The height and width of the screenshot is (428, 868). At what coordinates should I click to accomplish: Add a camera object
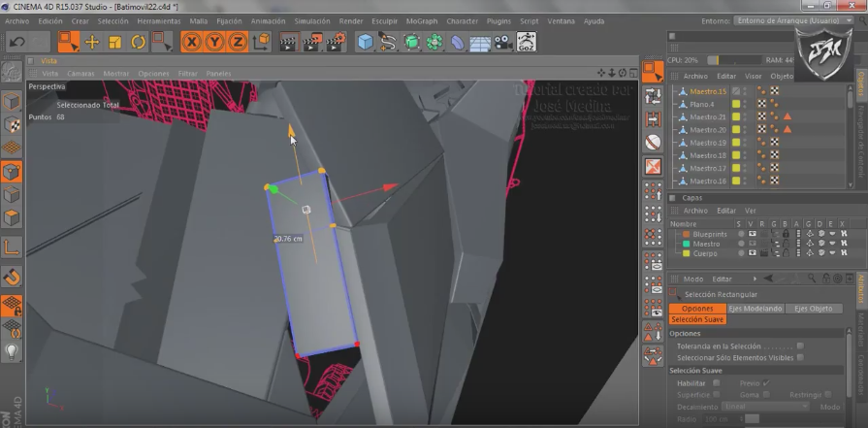click(x=502, y=42)
